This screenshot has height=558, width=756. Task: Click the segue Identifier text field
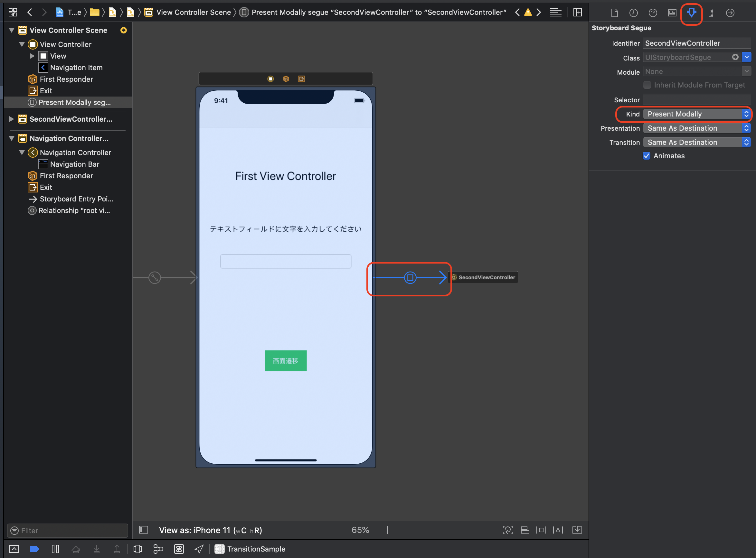[x=696, y=43]
